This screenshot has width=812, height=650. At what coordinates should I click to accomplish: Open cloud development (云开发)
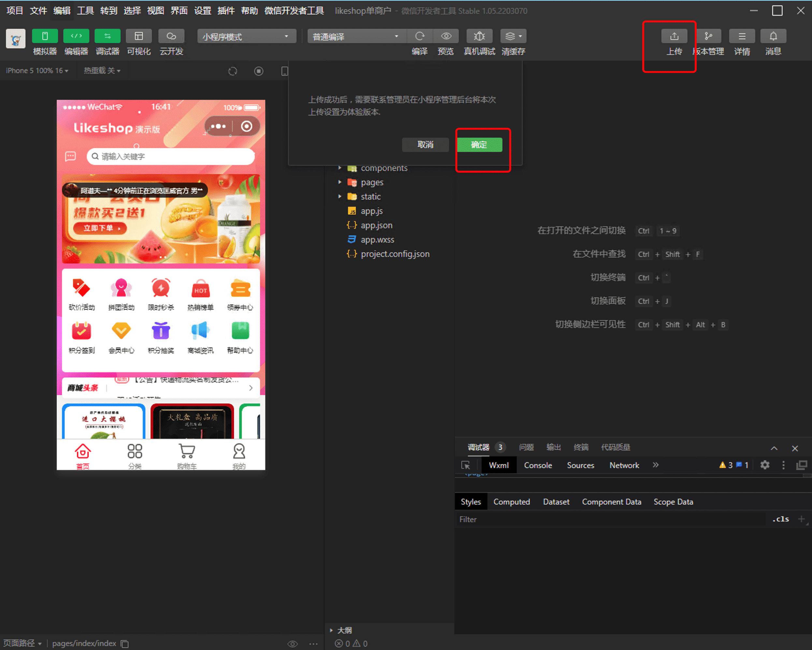171,36
